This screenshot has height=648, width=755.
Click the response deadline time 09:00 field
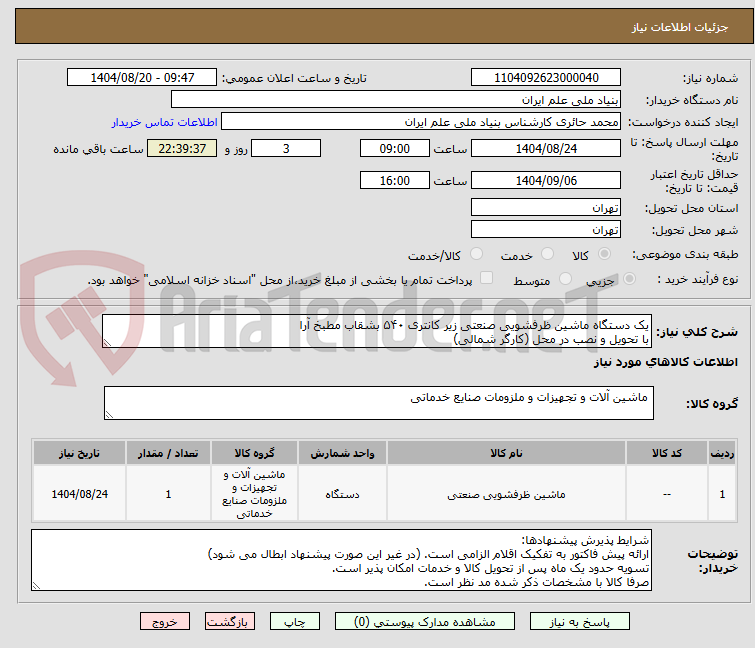[x=394, y=148]
